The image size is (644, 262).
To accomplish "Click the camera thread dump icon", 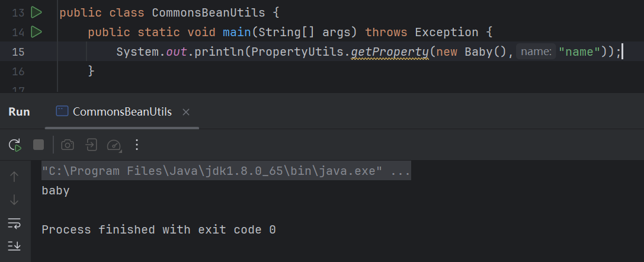I will [68, 145].
